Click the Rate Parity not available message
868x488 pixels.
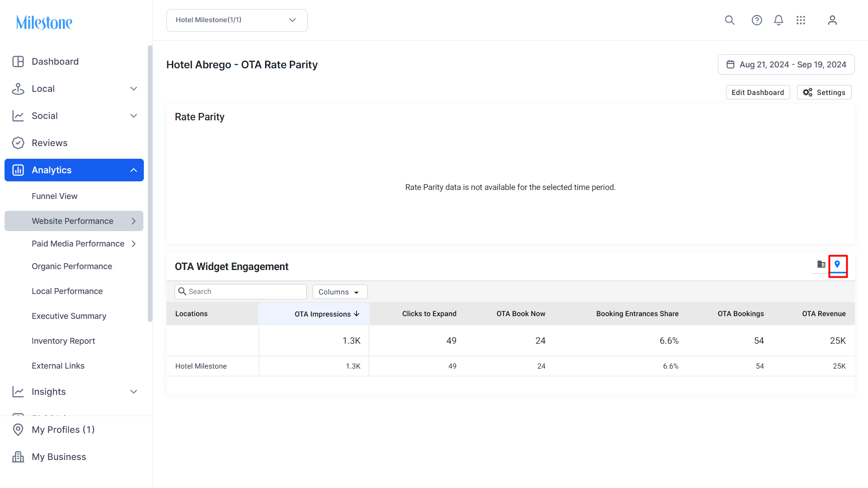[x=510, y=187]
